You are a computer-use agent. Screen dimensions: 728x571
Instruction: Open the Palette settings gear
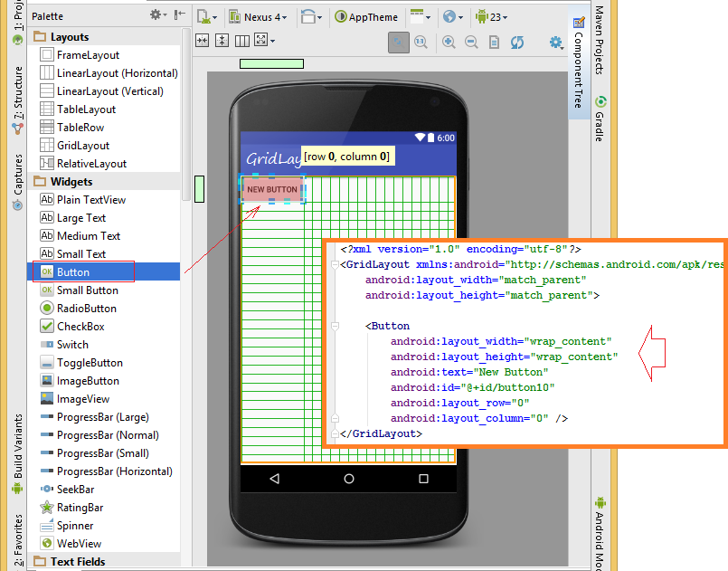pos(156,15)
